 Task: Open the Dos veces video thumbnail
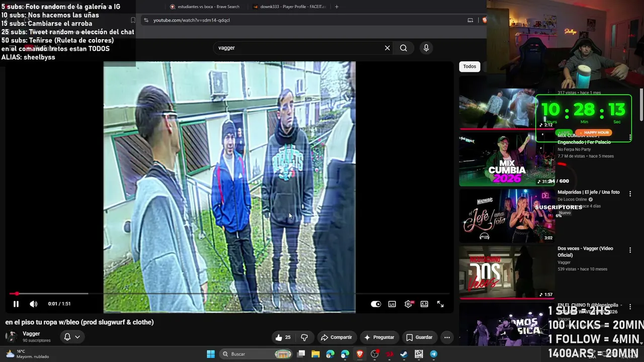click(507, 272)
